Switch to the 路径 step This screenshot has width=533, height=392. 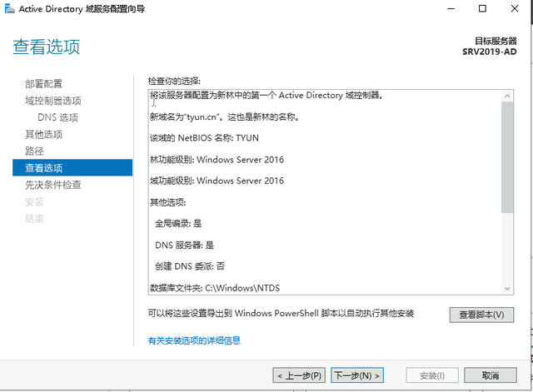[x=34, y=151]
